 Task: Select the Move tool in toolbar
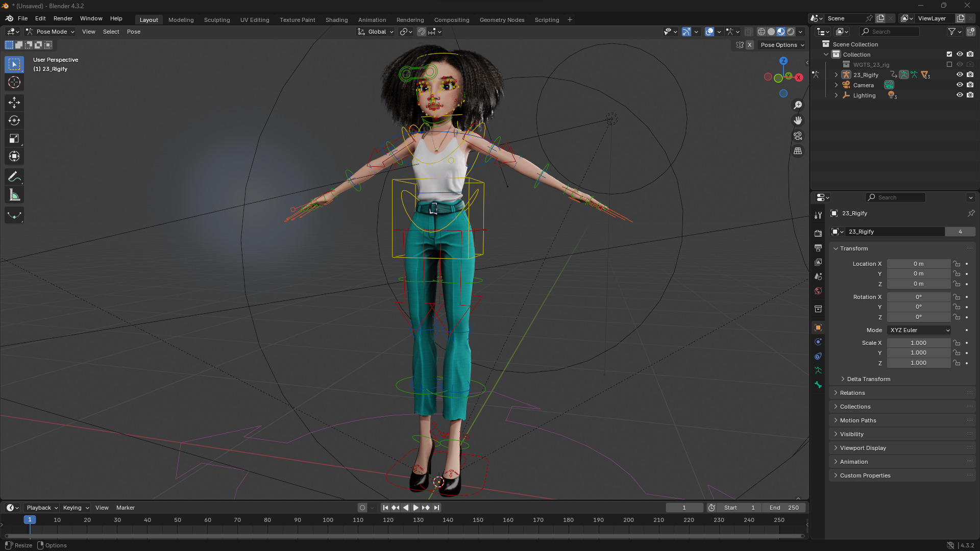14,103
